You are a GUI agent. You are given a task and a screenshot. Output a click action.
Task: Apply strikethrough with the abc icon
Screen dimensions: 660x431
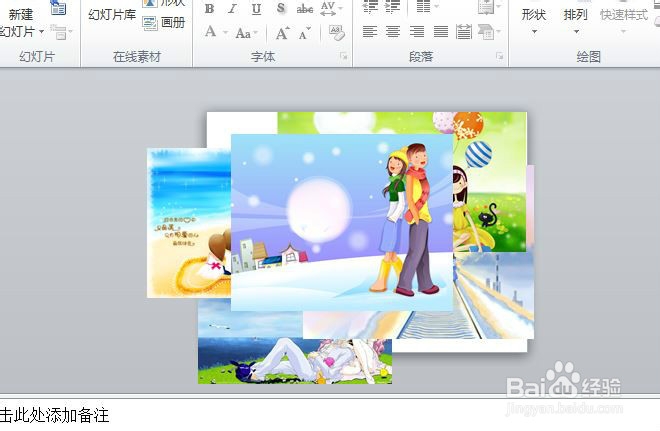[305, 8]
